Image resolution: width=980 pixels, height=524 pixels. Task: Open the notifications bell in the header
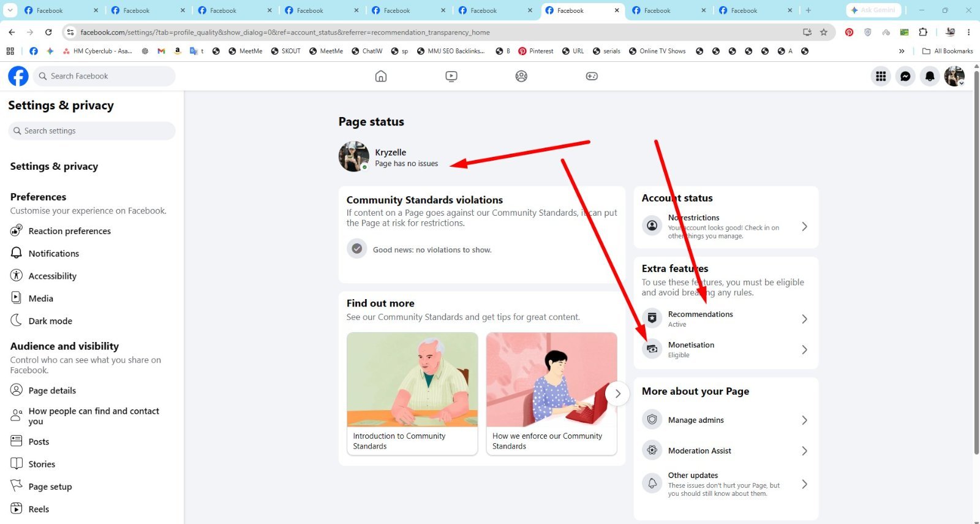[930, 76]
